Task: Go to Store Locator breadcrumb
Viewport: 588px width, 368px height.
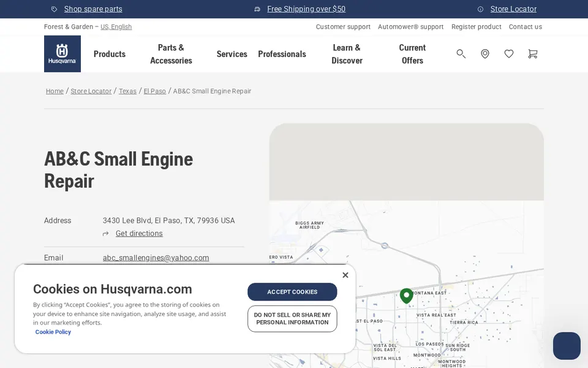Action: (x=91, y=91)
